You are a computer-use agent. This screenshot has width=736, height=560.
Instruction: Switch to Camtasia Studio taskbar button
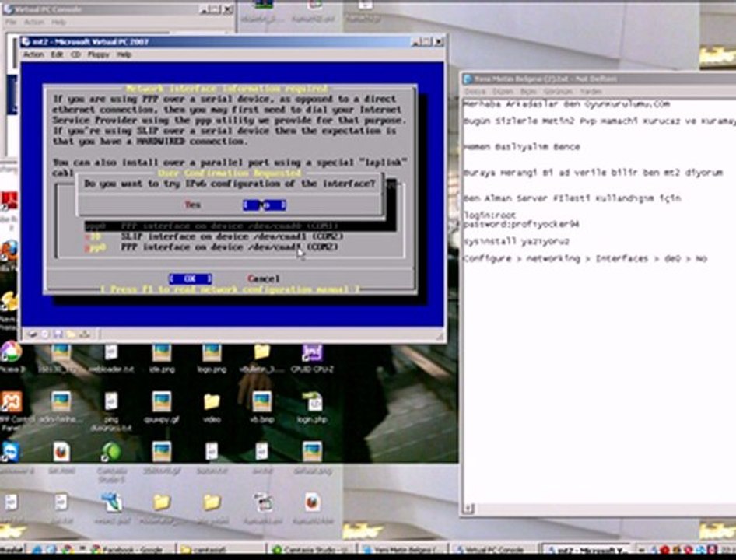[x=310, y=549]
